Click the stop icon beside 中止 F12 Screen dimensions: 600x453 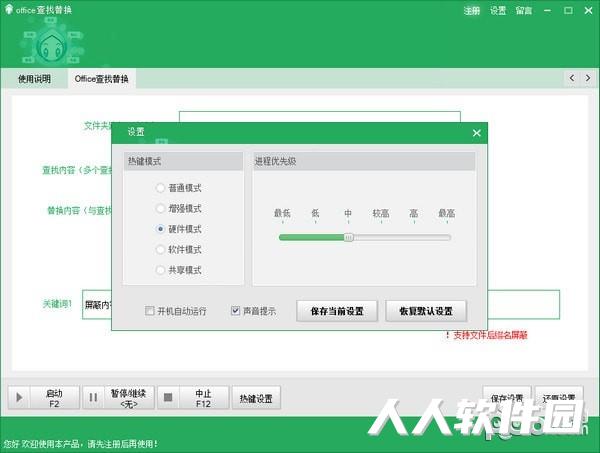point(168,398)
